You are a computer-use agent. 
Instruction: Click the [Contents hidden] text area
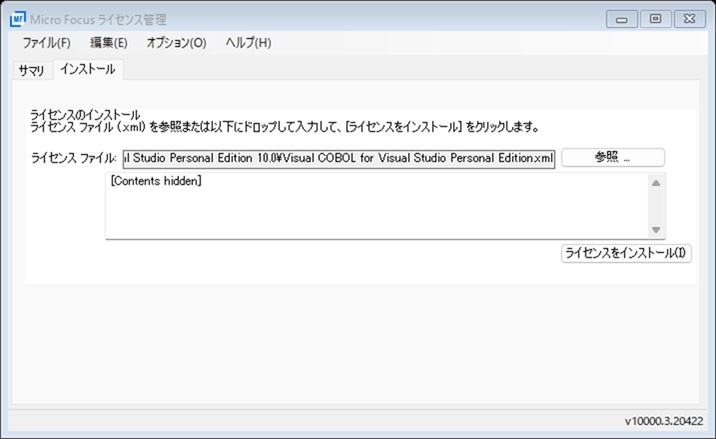point(377,206)
